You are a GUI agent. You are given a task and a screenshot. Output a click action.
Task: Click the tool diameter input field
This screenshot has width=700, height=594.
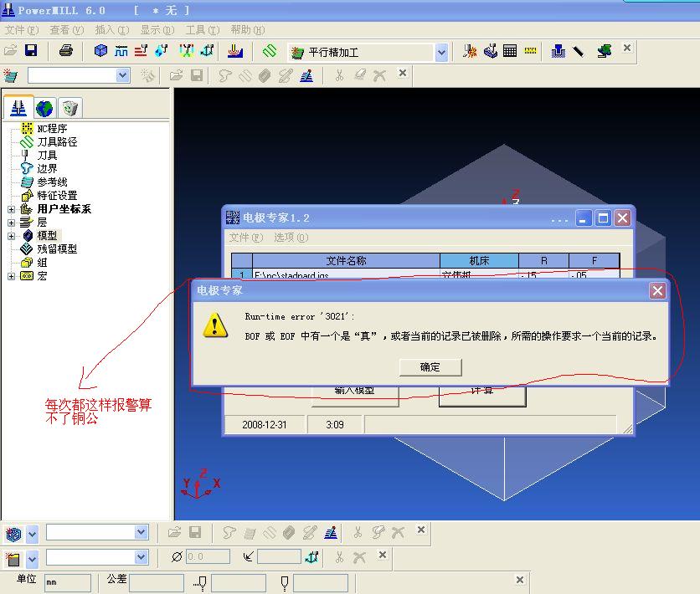coord(208,556)
